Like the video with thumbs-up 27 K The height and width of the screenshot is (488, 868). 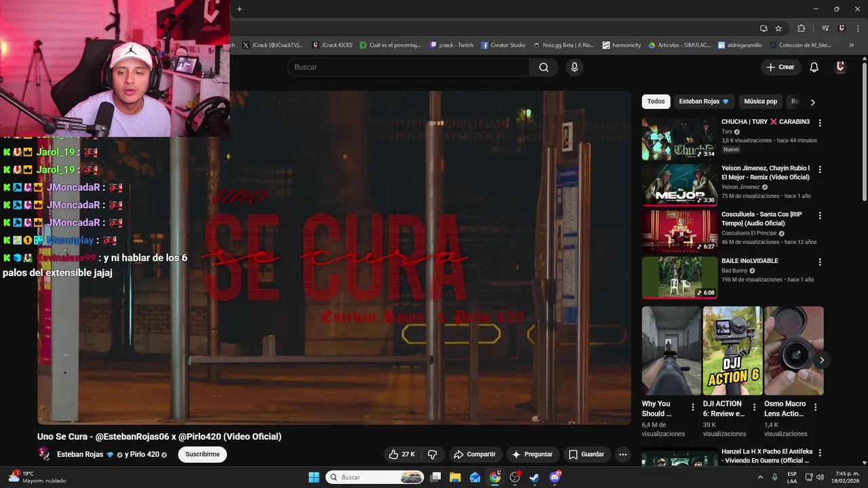pos(401,454)
